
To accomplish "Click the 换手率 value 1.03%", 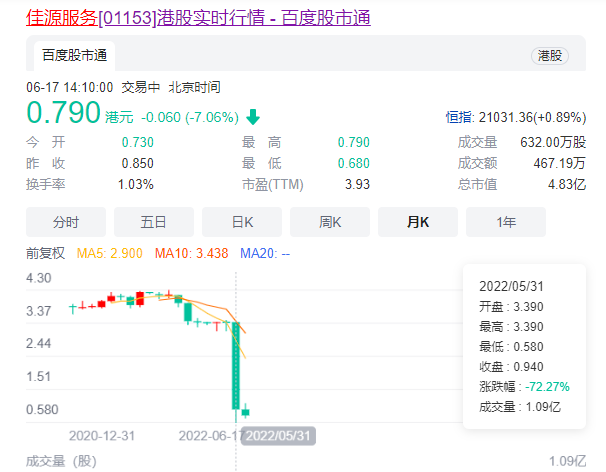I will click(136, 184).
